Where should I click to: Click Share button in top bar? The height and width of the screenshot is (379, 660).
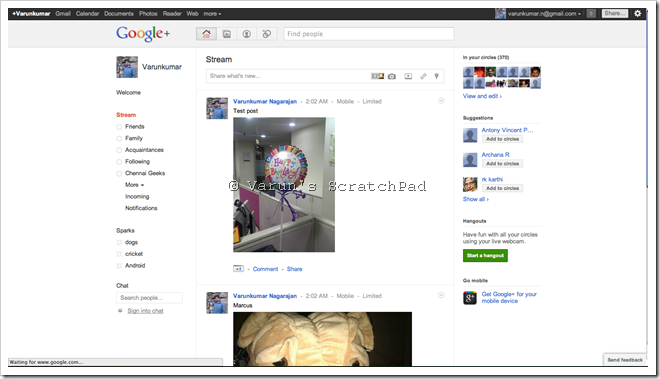click(x=615, y=13)
